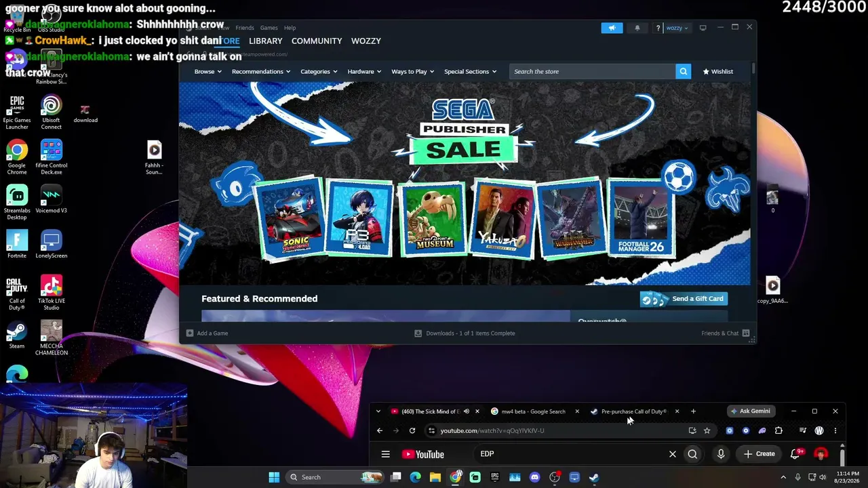Mute the YouTube tab audio icon
Screen dimensions: 868x488
coord(466,411)
